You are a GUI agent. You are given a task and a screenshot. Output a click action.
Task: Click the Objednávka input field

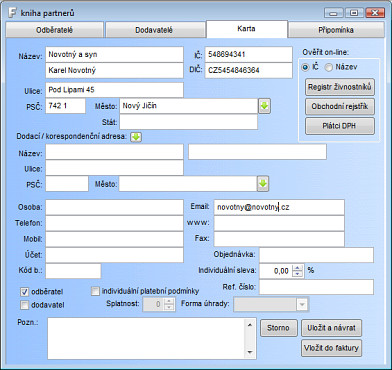coord(317,255)
